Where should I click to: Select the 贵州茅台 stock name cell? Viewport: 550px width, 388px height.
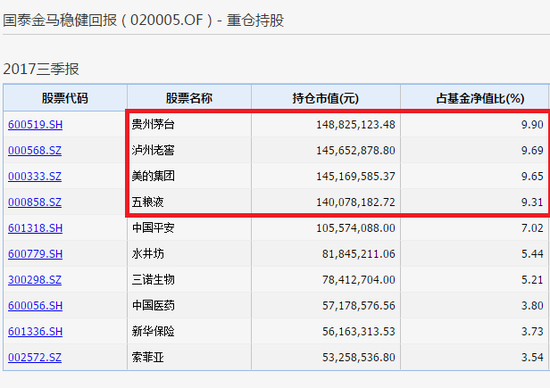click(189, 125)
